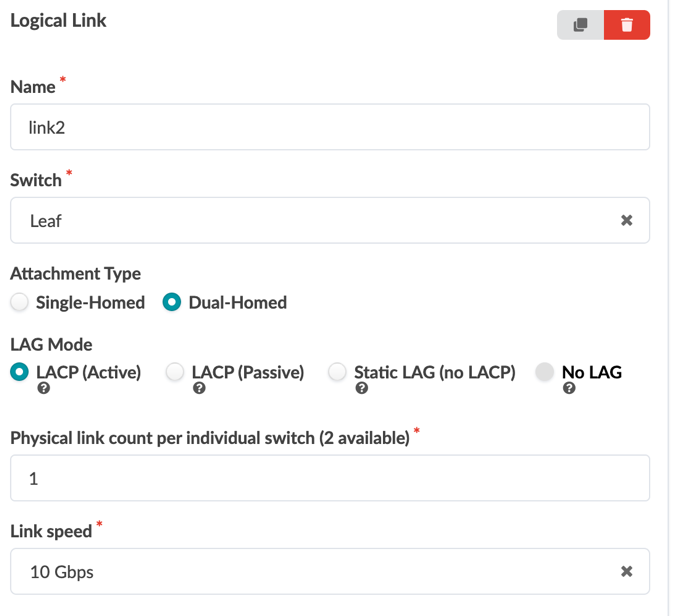Click help icon under No LAG
This screenshot has height=616, width=677.
coord(569,389)
